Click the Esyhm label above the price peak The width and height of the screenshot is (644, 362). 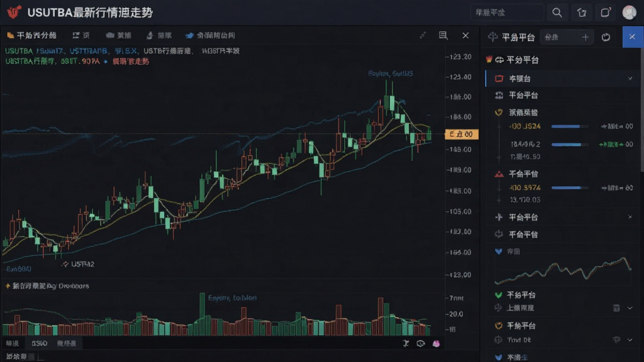coord(391,74)
